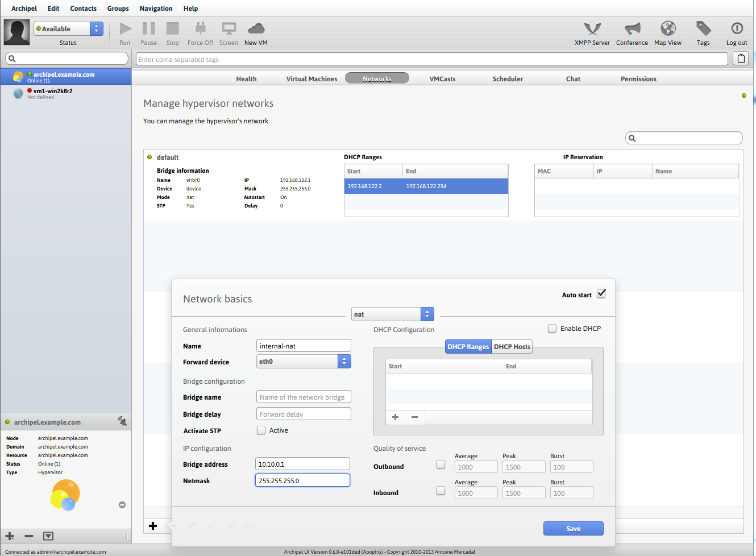Remove a DHCP range with minus button
The width and height of the screenshot is (756, 556).
tap(415, 417)
